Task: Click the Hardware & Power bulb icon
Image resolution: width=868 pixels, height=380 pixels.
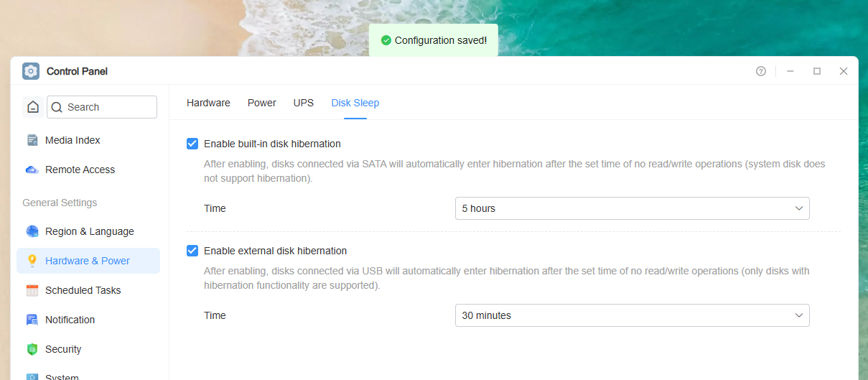Action: pyautogui.click(x=32, y=261)
